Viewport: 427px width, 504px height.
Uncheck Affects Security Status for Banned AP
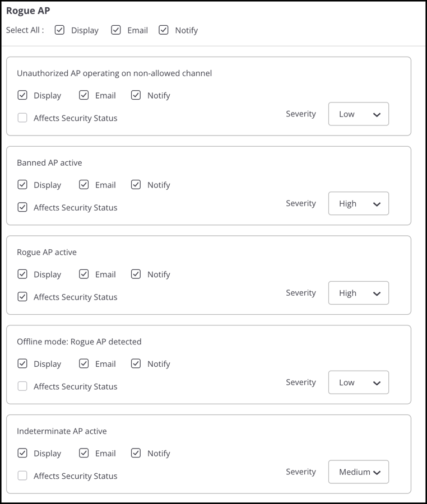click(x=22, y=207)
